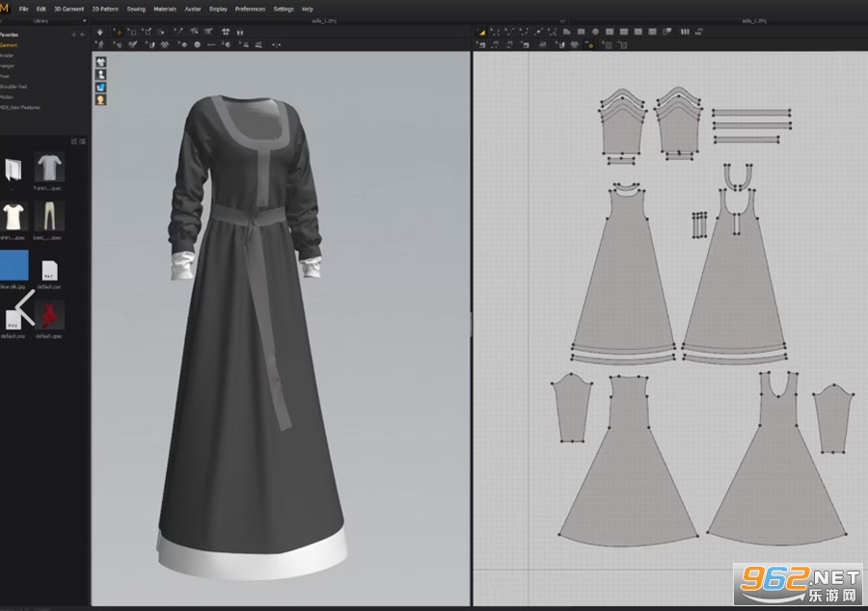The width and height of the screenshot is (868, 611).
Task: Select the Rectangle pattern tool in 2D toolbar
Action: coord(581,32)
